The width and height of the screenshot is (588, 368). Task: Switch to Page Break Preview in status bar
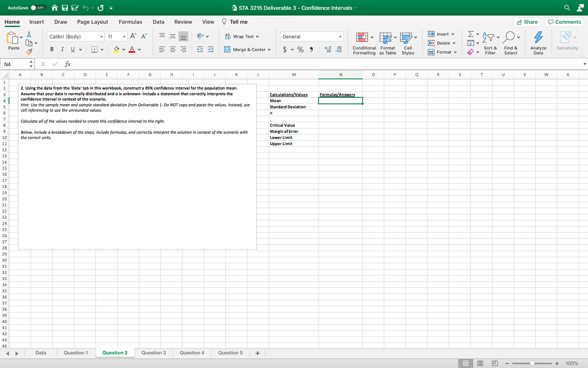[495, 364]
